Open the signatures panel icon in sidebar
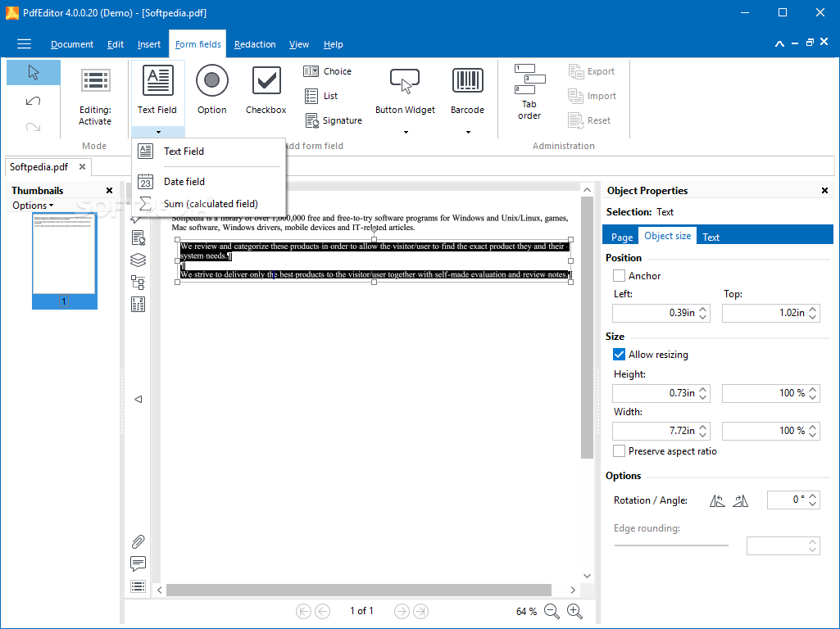Viewport: 840px width, 629px height. pos(138,238)
